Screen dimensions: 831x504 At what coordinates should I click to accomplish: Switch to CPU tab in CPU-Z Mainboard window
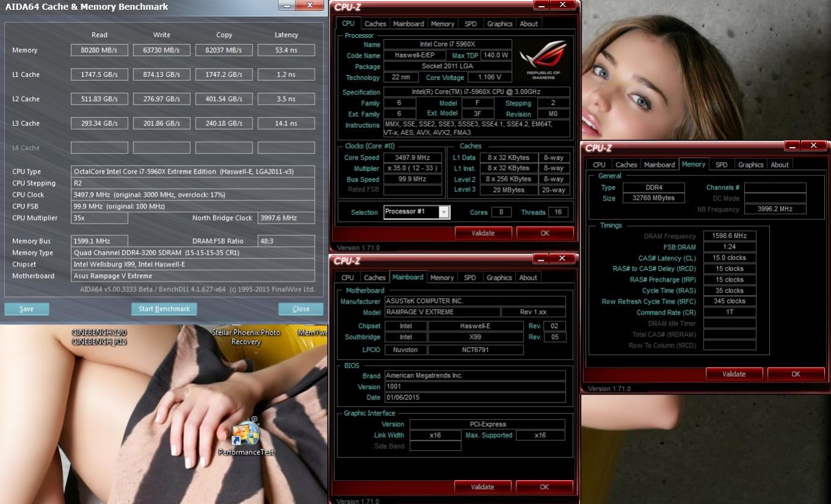click(x=347, y=277)
